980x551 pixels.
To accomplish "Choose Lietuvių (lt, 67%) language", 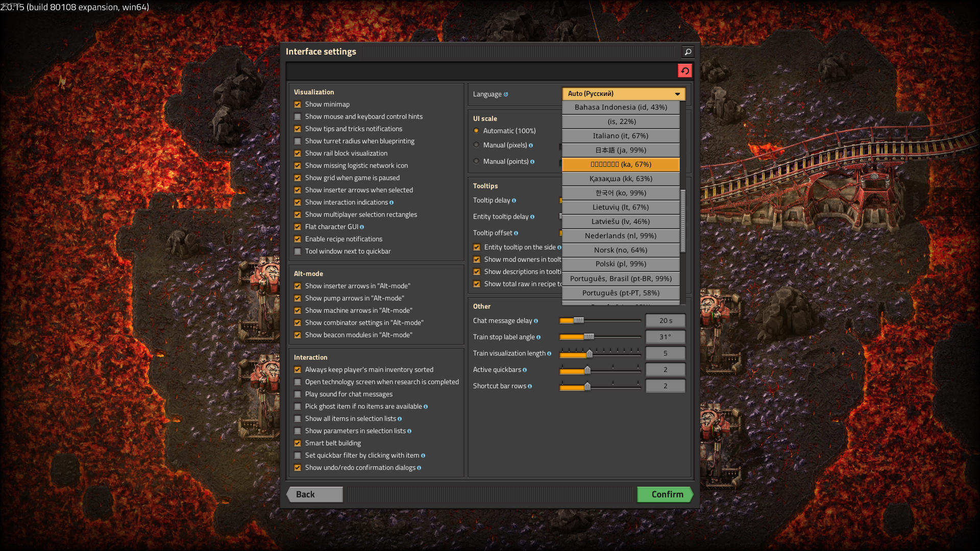I will 621,207.
